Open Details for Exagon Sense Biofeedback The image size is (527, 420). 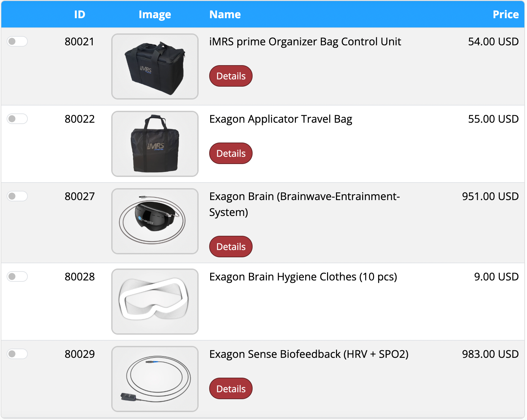(x=231, y=389)
